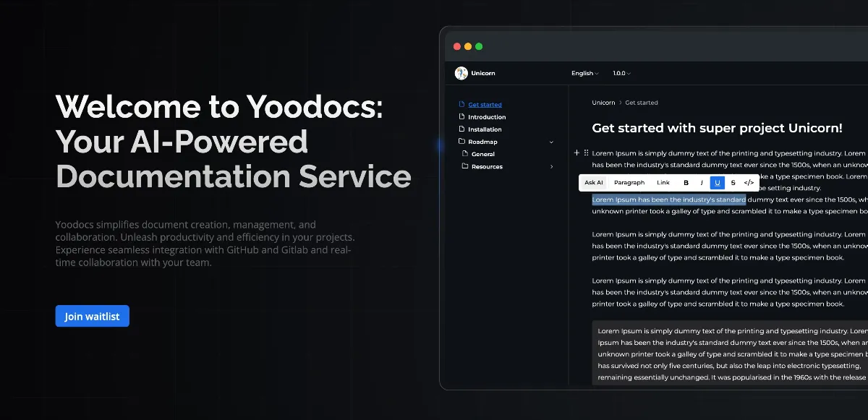Click the drag handle dots icon
This screenshot has width=868, height=420.
click(586, 153)
